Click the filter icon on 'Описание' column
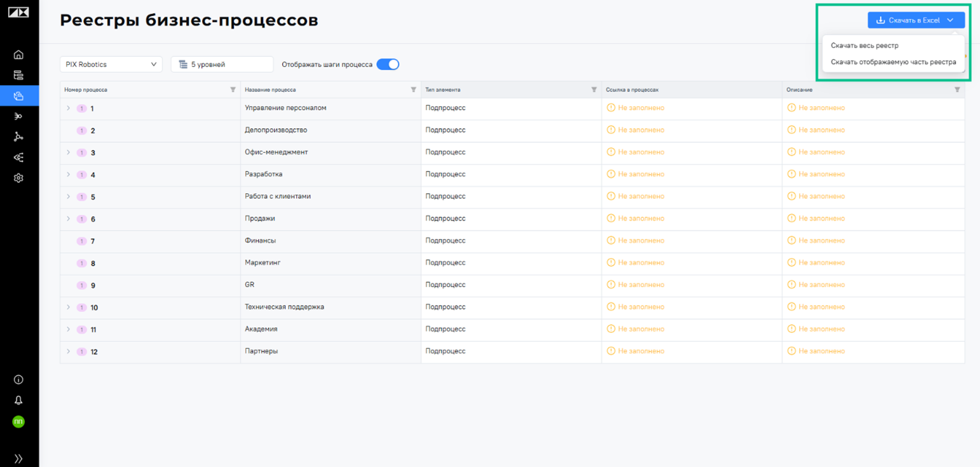The image size is (980, 467). pos(957,90)
